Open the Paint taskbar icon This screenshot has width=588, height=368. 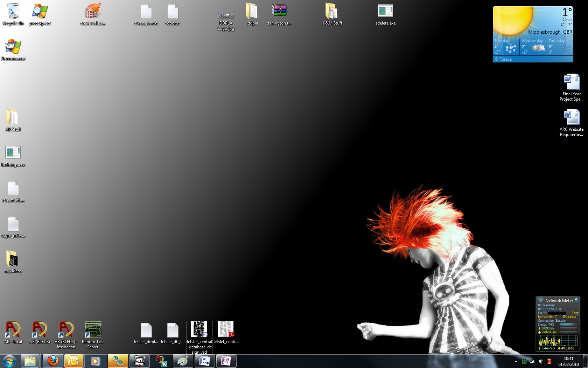tap(182, 361)
